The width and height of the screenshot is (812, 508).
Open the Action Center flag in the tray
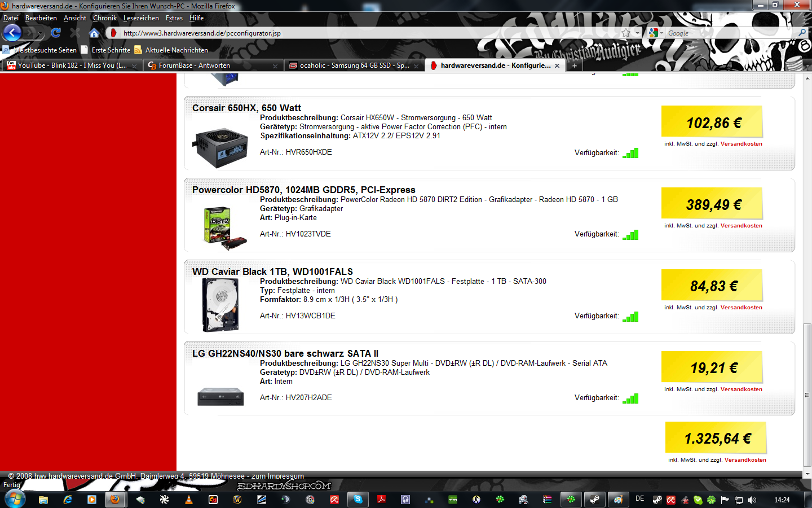tap(725, 500)
